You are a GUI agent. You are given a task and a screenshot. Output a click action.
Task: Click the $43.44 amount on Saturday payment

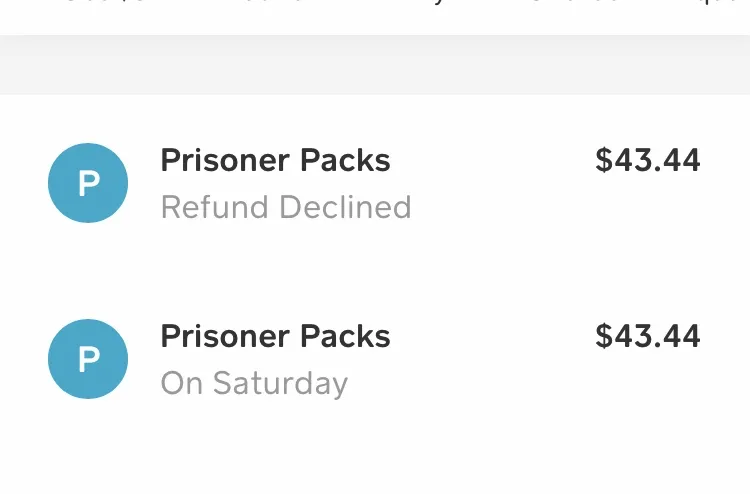click(648, 336)
